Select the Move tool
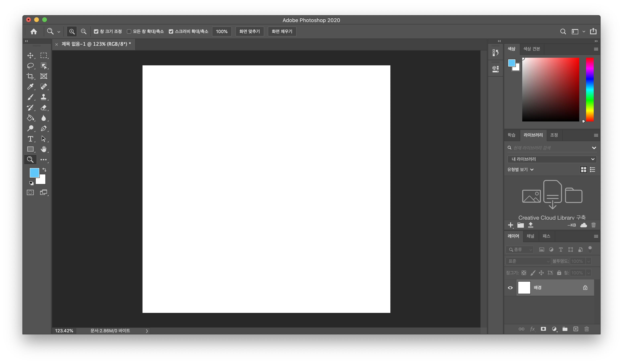The image size is (623, 364). (30, 55)
